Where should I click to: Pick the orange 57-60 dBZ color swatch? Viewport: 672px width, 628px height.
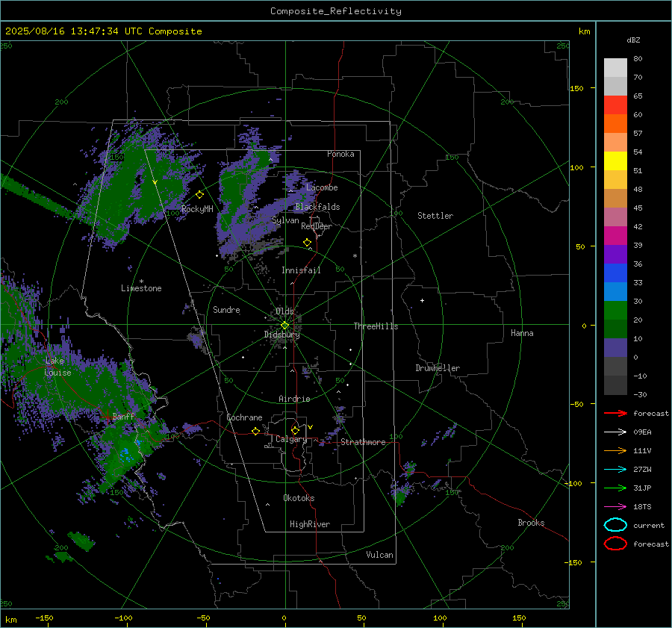click(615, 123)
